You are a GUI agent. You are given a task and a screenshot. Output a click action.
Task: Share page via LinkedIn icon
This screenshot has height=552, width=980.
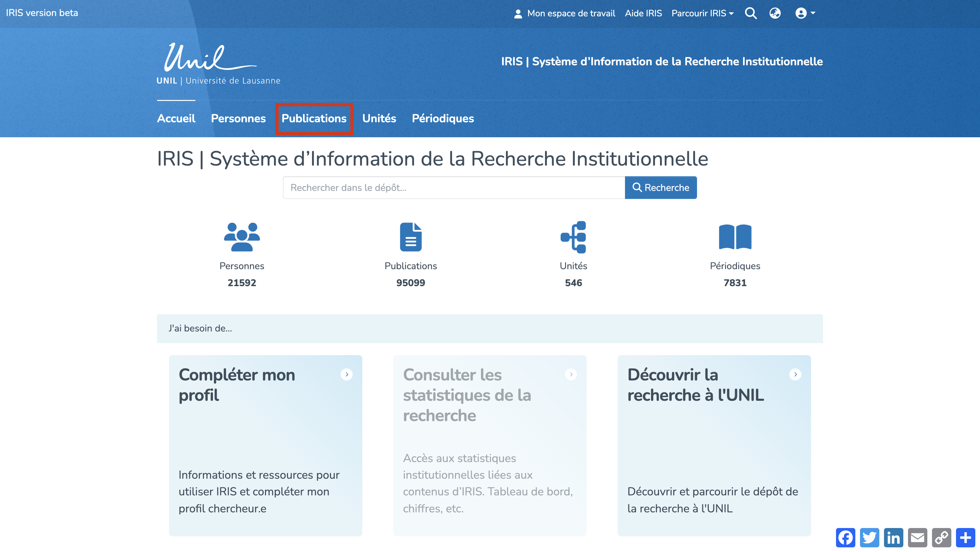893,538
